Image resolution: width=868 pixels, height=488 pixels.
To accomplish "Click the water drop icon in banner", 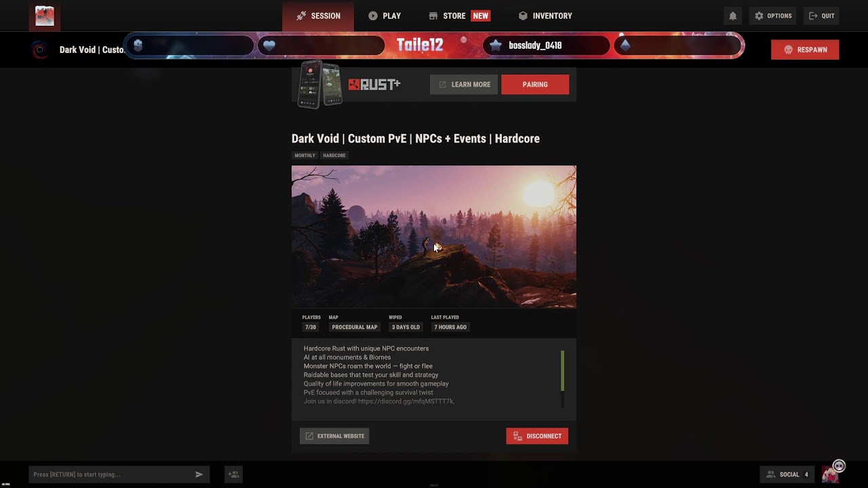I will (625, 45).
